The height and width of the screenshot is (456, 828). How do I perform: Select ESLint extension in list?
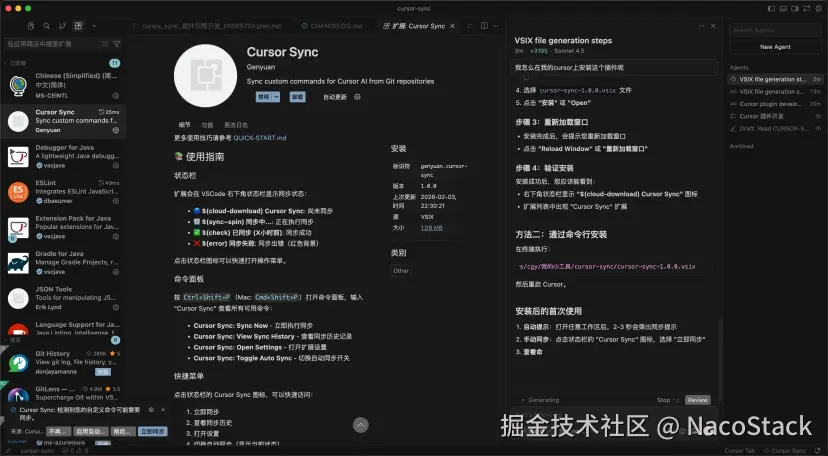pos(63,192)
